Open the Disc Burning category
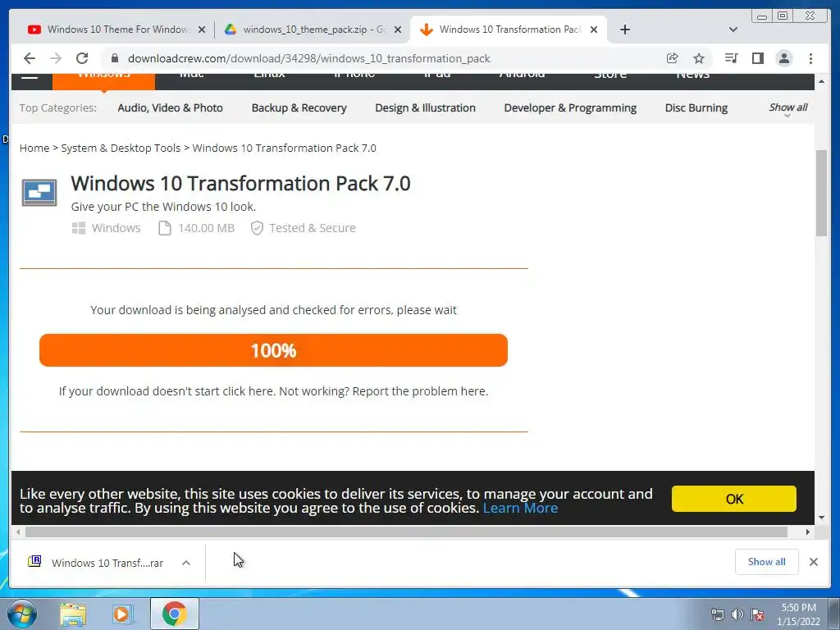This screenshot has width=840, height=630. coord(696,107)
